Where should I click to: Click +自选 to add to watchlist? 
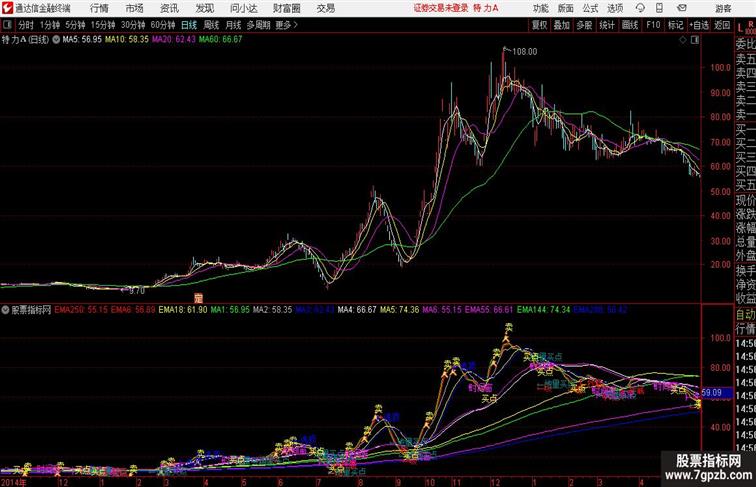[x=699, y=25]
